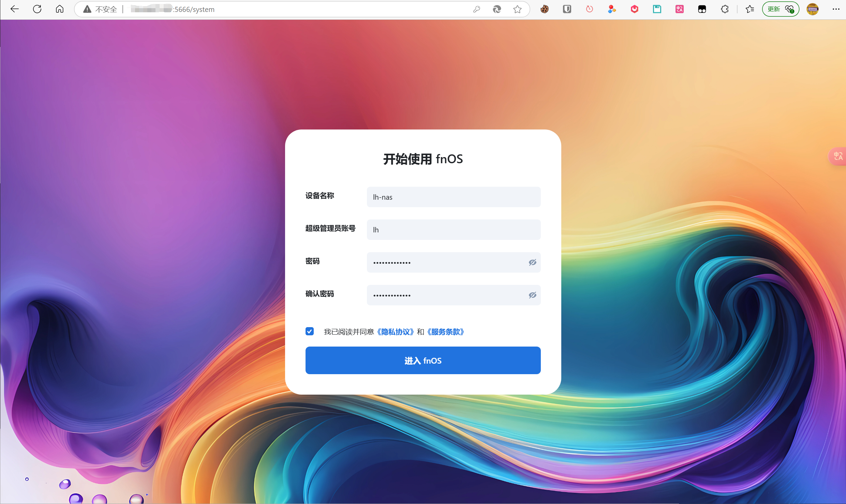Click the browser profile/avatar icon

pos(812,9)
